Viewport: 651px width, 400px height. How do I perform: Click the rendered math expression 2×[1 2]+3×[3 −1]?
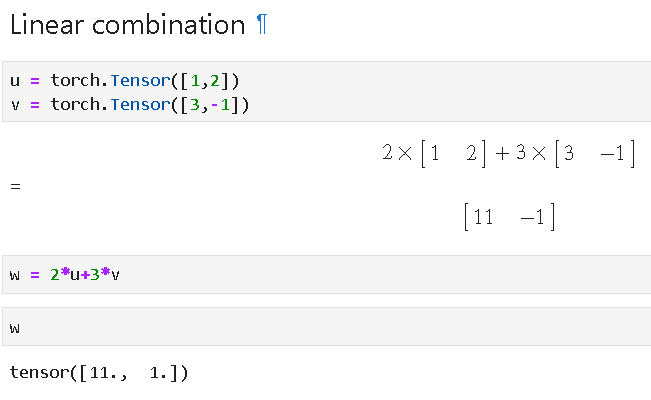pos(509,155)
